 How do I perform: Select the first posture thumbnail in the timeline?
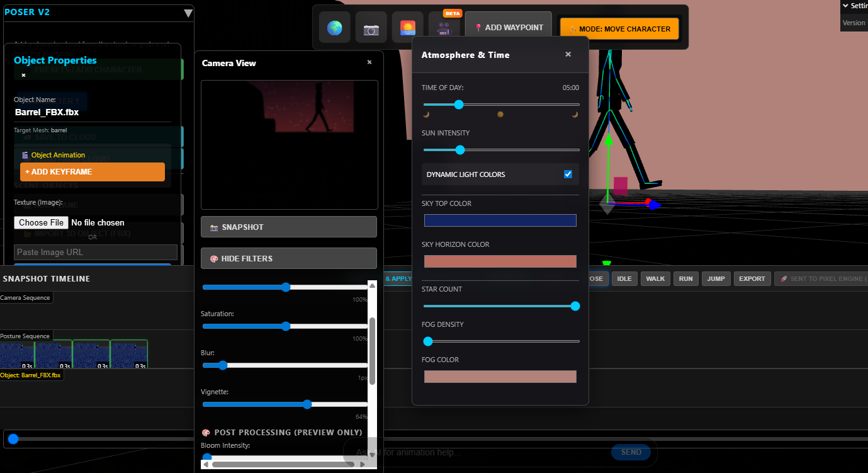coord(17,354)
